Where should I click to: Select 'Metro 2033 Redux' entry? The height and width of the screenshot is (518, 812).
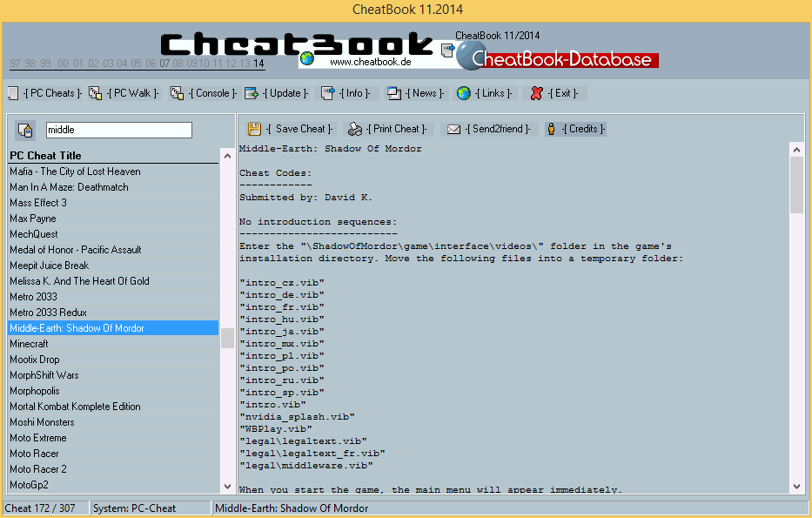pyautogui.click(x=113, y=313)
